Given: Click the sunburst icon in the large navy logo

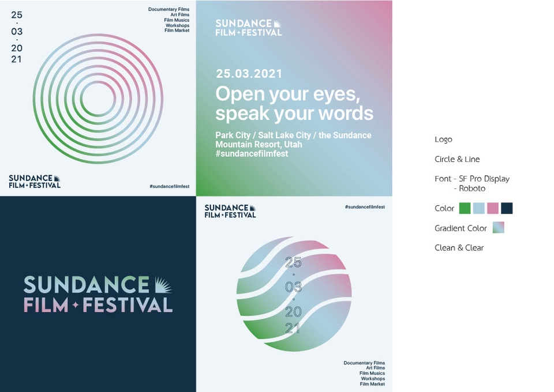Looking at the screenshot, I should (x=163, y=285).
